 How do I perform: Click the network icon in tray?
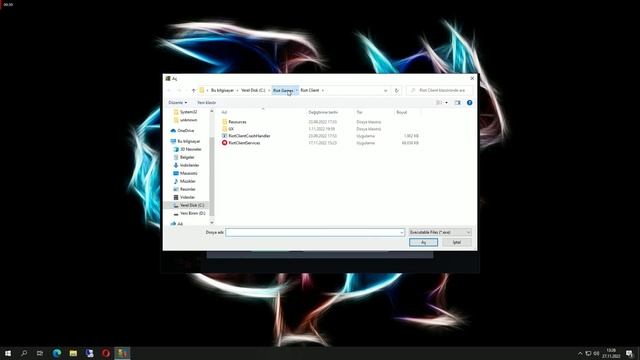[588, 353]
